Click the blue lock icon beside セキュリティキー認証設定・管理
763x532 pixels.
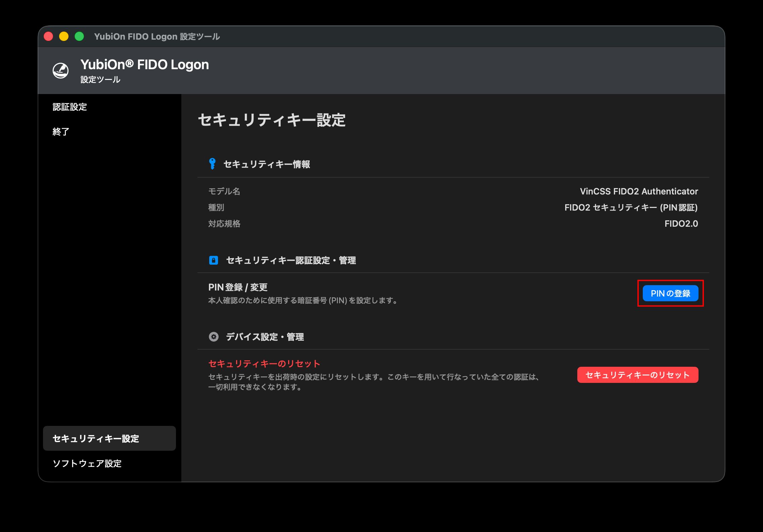[x=214, y=260]
